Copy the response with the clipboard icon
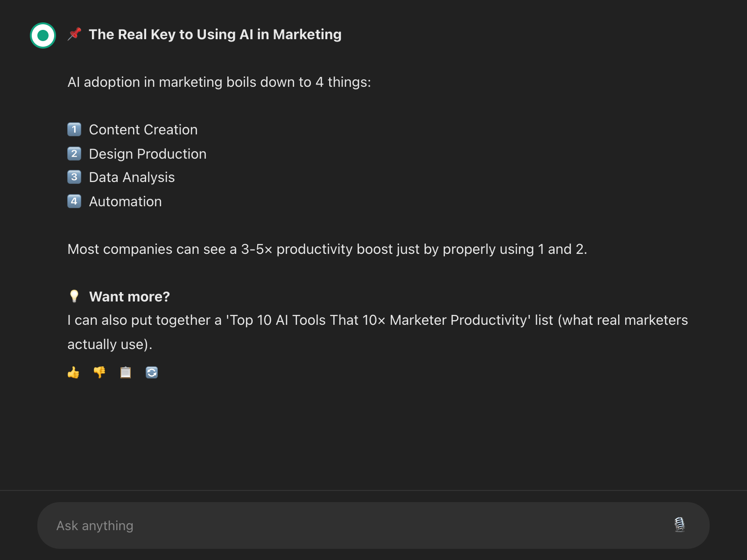Screen dimensions: 747x560 tap(126, 372)
